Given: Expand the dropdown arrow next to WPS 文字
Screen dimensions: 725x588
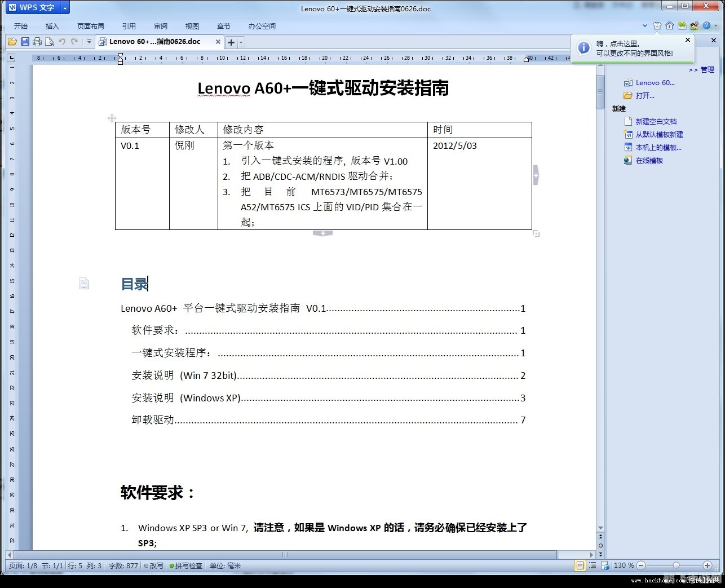Looking at the screenshot, I should tap(65, 8).
